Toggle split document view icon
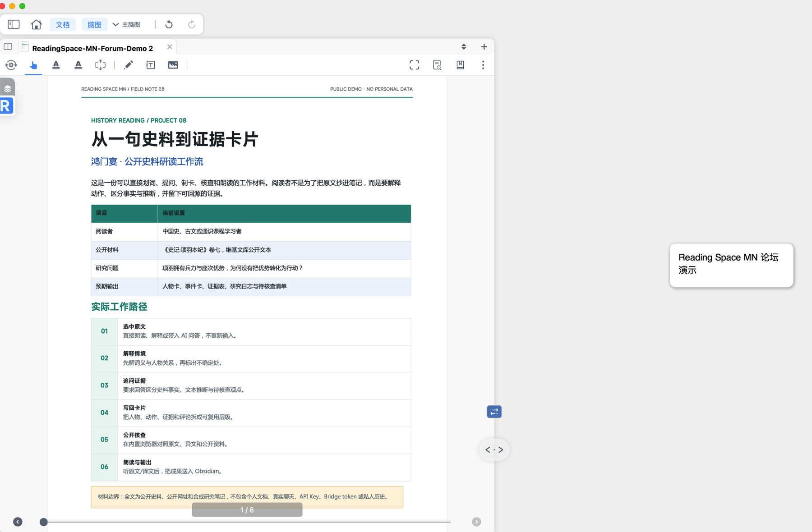812x532 pixels. (8, 47)
